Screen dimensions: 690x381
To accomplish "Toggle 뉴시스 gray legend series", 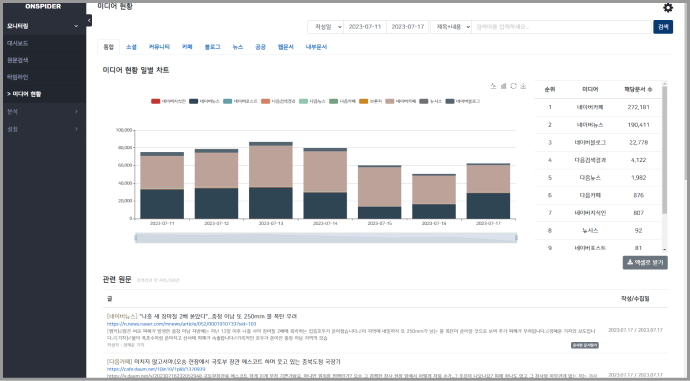I will [431, 101].
